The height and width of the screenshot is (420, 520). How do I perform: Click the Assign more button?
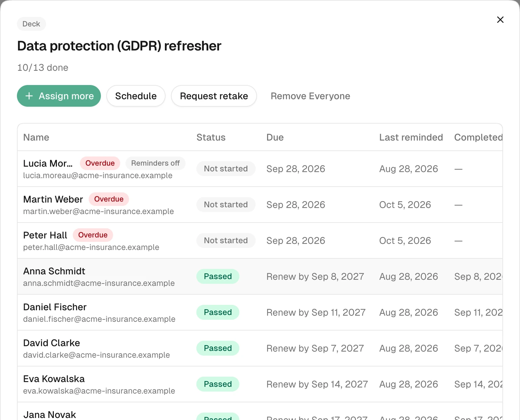point(59,96)
